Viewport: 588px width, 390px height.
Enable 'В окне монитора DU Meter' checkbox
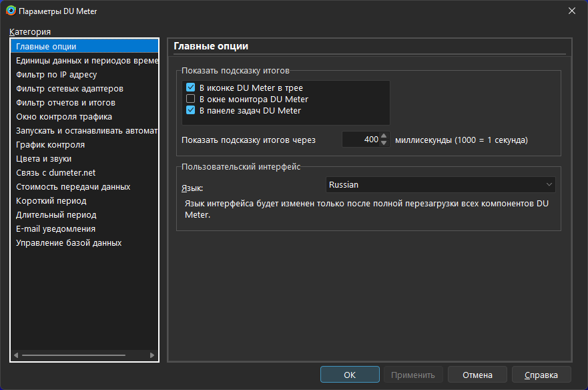(190, 99)
